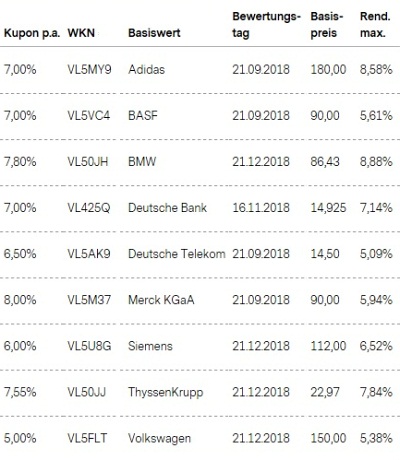Click the 14,925 base price cell
This screenshot has width=400, height=460.
click(x=328, y=208)
